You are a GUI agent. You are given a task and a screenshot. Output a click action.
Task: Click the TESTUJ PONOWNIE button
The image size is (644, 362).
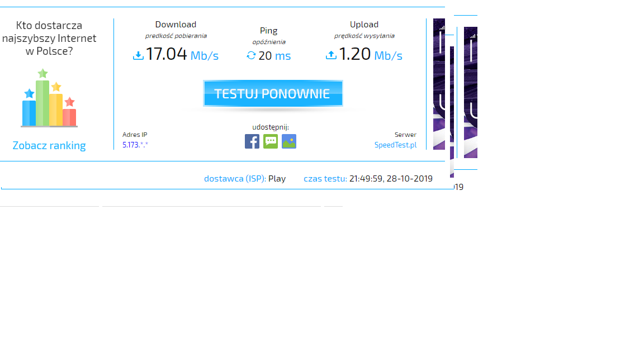[x=273, y=93]
